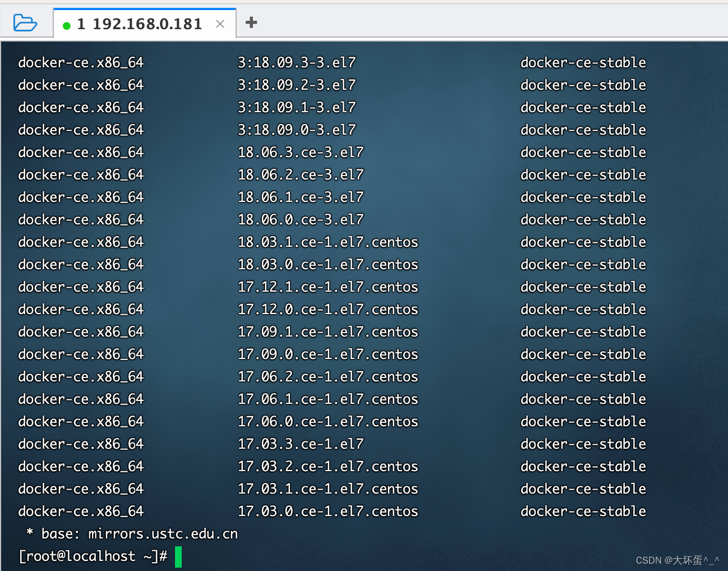This screenshot has height=571, width=728.
Task: Click docker-ce-stable in the 3:18.09.3-3.el7 row
Action: click(583, 62)
